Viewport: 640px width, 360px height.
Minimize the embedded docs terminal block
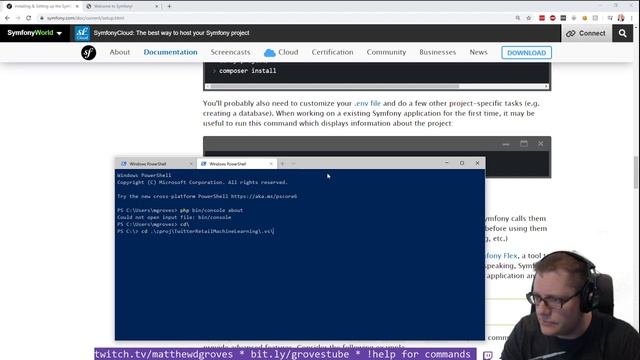(506, 144)
